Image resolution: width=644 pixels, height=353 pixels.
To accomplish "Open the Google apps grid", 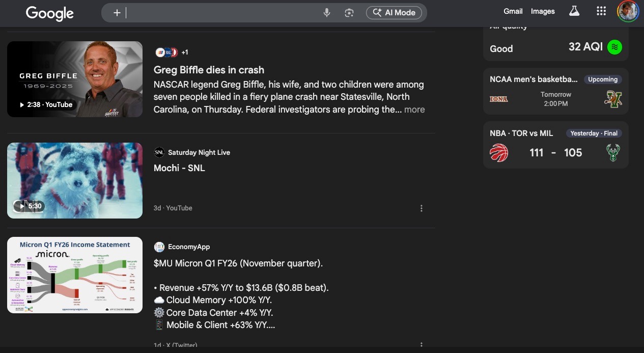I will pyautogui.click(x=601, y=11).
